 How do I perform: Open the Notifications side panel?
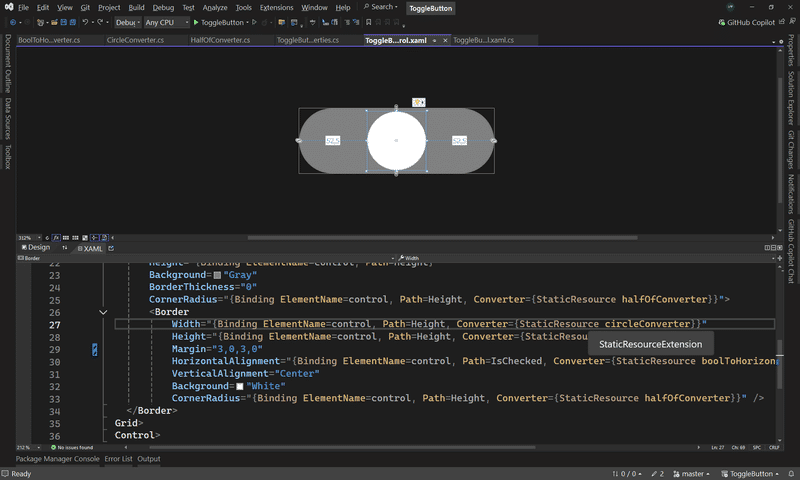tap(791, 194)
